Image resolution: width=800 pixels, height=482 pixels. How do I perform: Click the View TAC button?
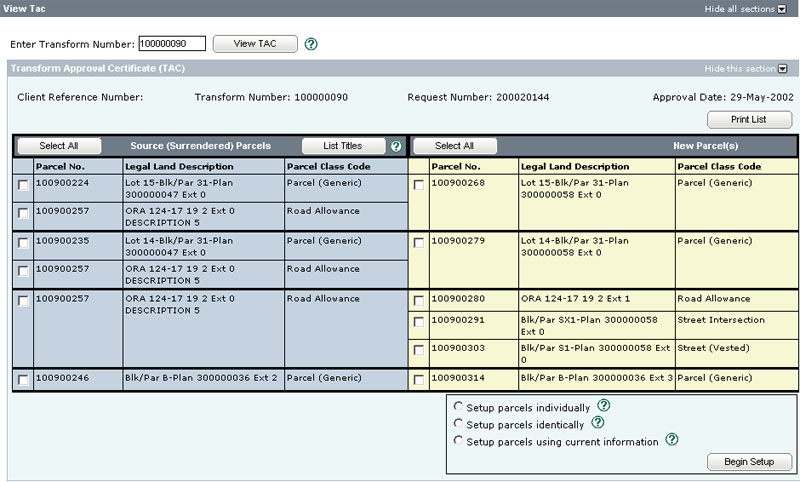(x=255, y=44)
